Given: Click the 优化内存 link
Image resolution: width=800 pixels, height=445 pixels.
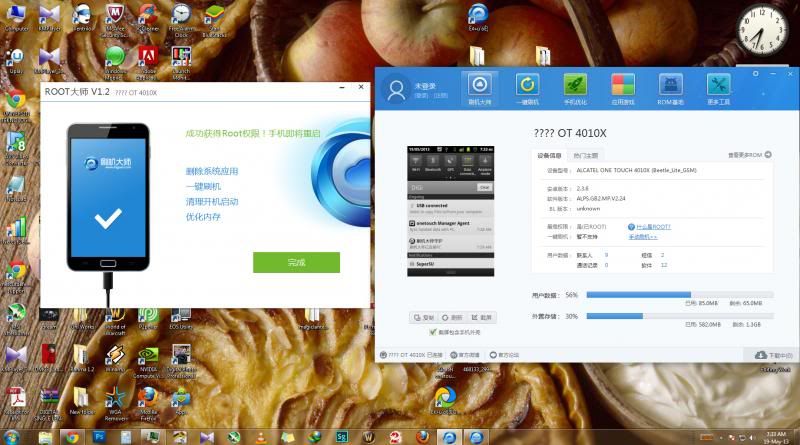Looking at the screenshot, I should point(203,217).
